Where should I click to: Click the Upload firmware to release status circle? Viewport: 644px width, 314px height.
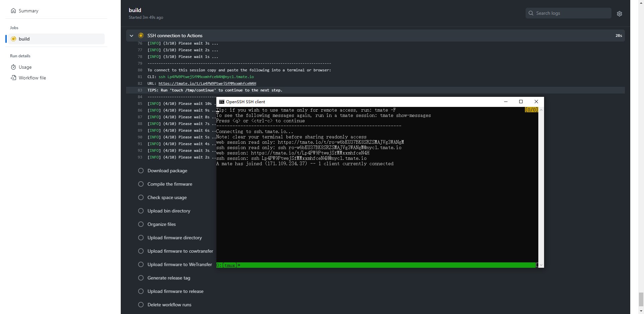(141, 291)
